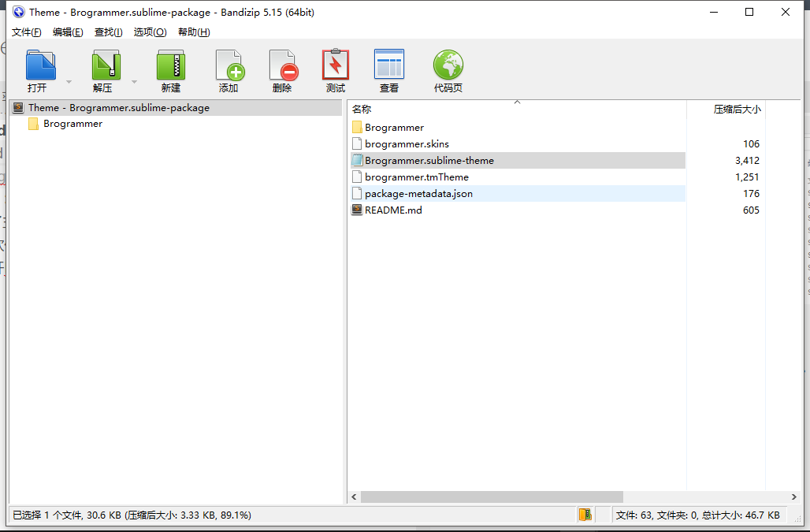Image resolution: width=810 pixels, height=532 pixels.
Task: Select the archive root node in tree
Action: (x=176, y=107)
